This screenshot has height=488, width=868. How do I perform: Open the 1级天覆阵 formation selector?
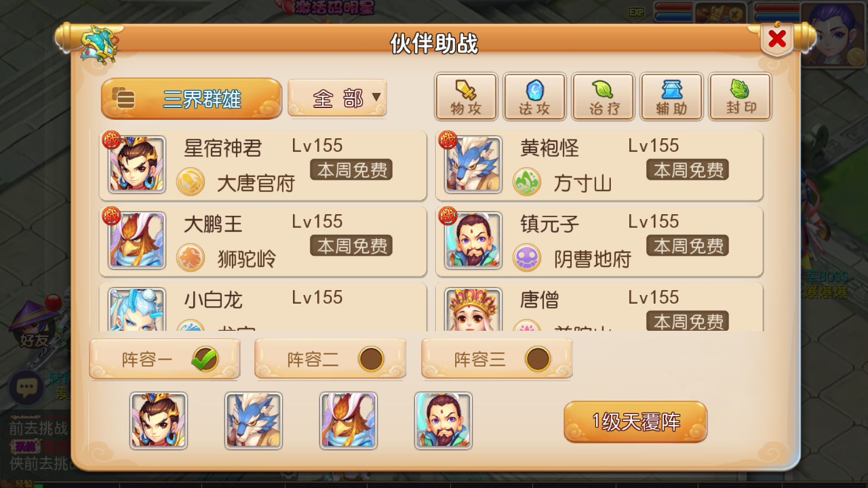[x=635, y=422]
